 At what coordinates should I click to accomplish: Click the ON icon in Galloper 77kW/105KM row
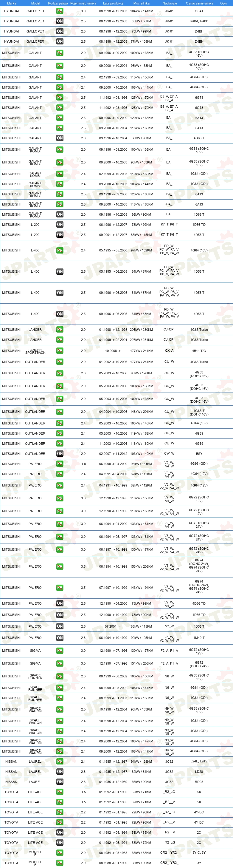60,41
